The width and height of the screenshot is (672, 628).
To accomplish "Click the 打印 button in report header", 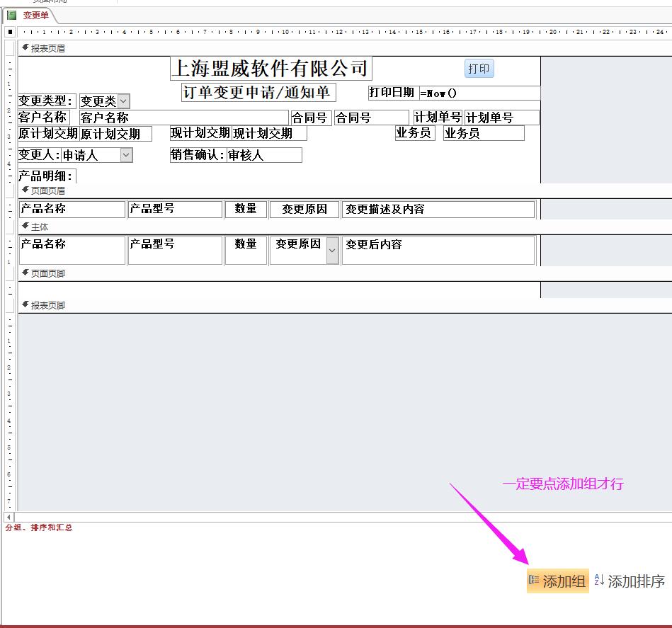I will pos(479,69).
